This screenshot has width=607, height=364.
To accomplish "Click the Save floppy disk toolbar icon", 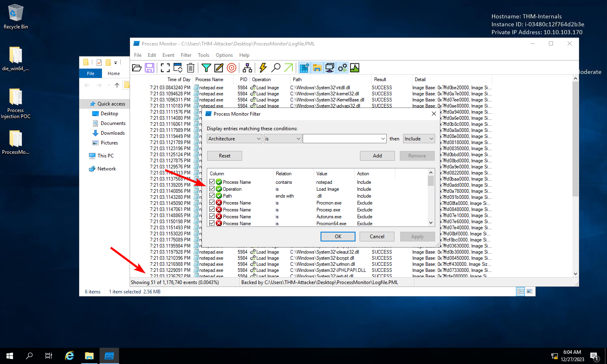I will pyautogui.click(x=150, y=68).
